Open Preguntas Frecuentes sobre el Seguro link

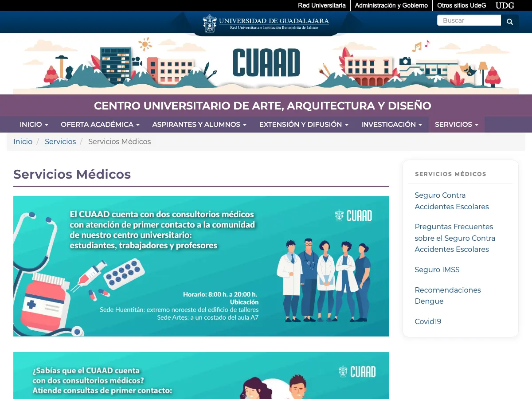(x=455, y=238)
